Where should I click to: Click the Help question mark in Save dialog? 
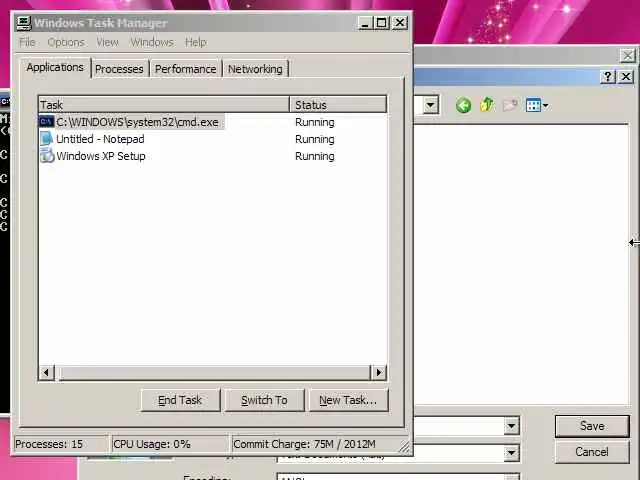coord(608,77)
